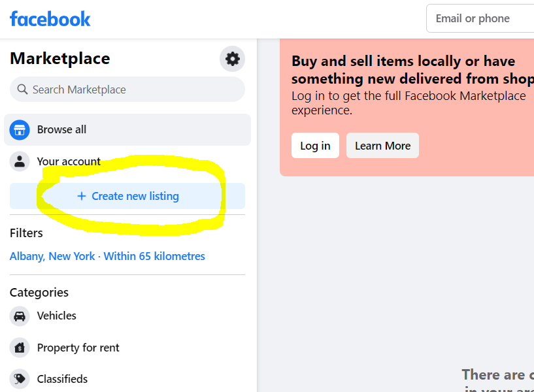Open Marketplace settings gear icon
Screen dimensions: 534x392
(232, 59)
